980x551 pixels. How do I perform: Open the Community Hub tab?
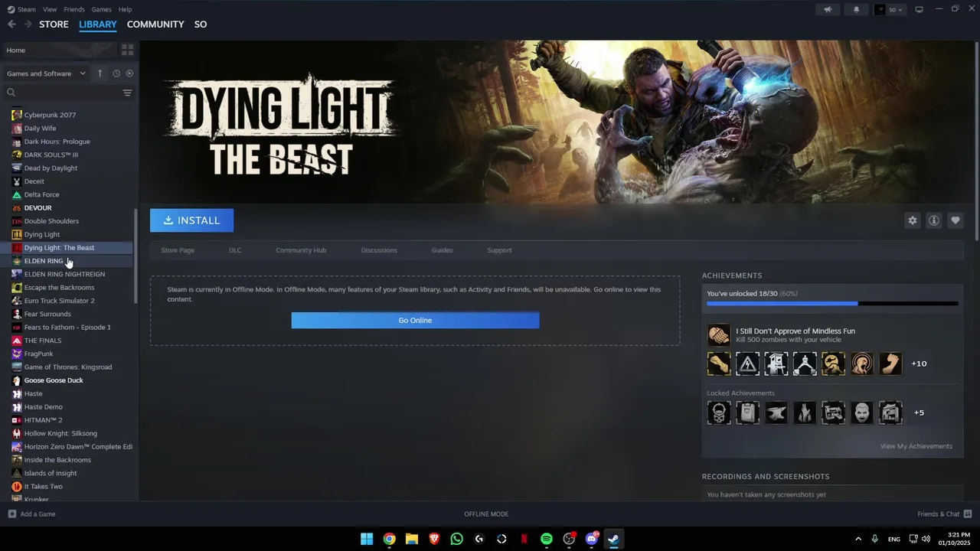tap(301, 250)
